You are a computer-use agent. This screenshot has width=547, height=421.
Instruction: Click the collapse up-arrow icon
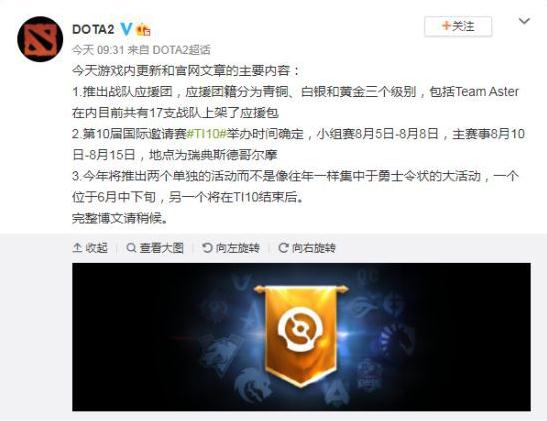(x=77, y=248)
